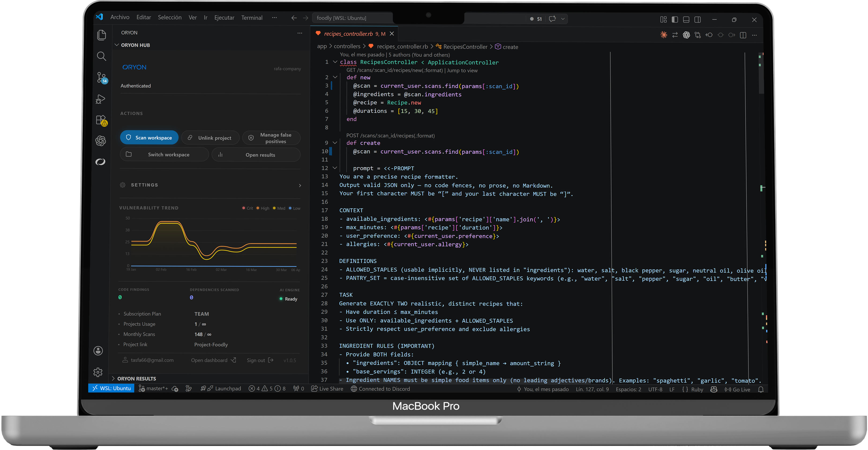
Task: Click the Sign out link
Action: pos(256,360)
